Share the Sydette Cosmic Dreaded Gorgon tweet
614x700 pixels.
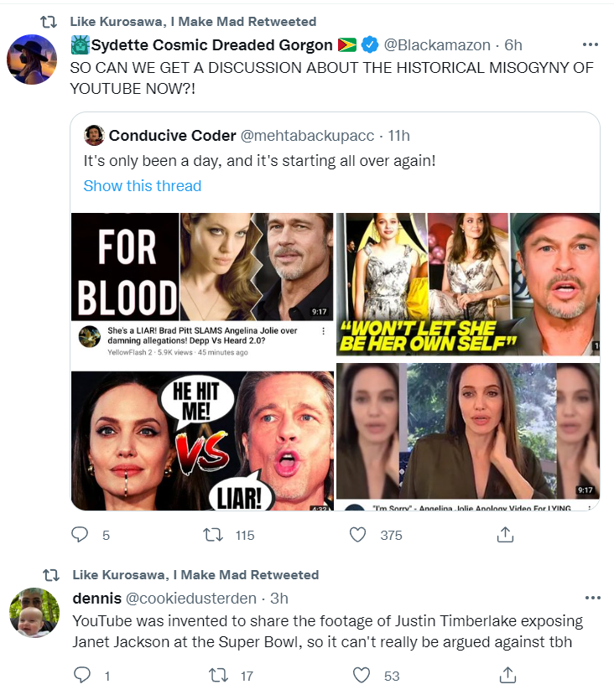pos(506,534)
